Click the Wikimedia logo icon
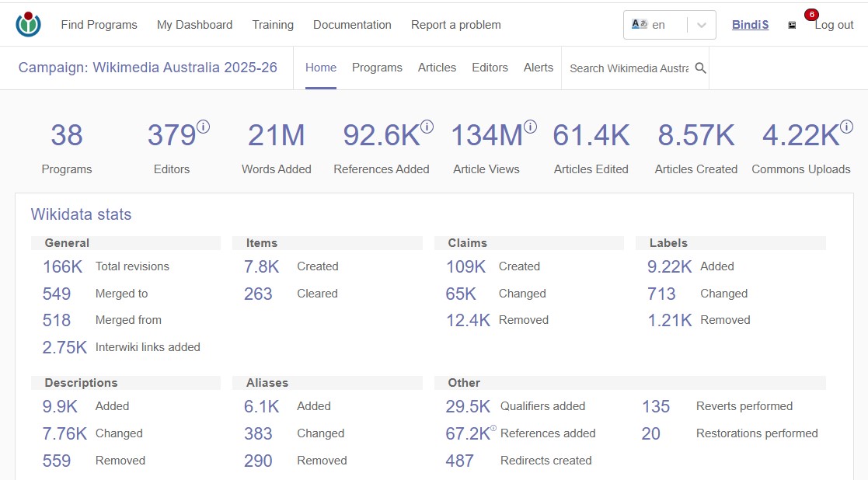The height and width of the screenshot is (480, 868). point(28,24)
